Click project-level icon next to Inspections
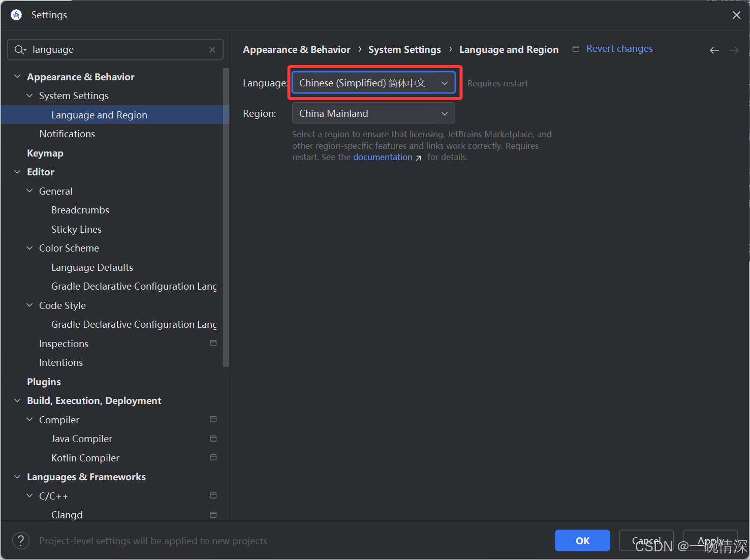 coord(213,343)
